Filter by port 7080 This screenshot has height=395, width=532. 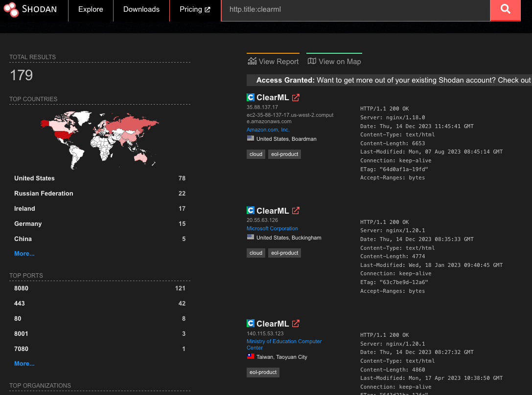point(100,349)
